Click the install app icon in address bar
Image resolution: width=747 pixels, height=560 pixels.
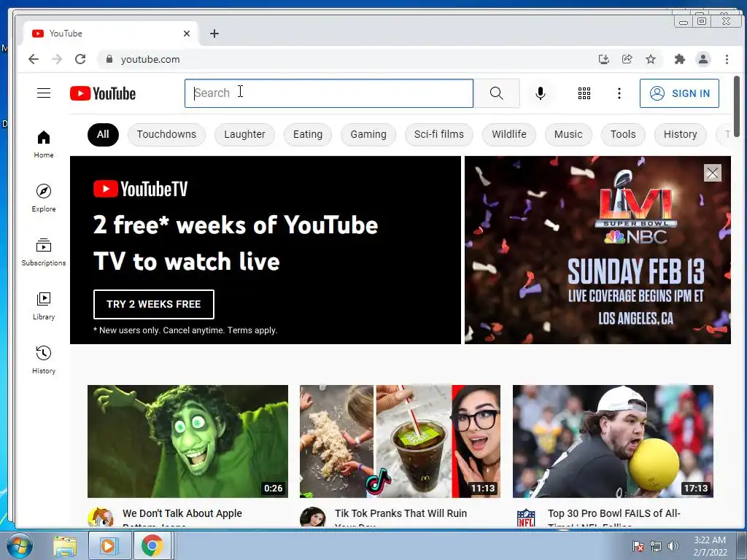tap(603, 59)
